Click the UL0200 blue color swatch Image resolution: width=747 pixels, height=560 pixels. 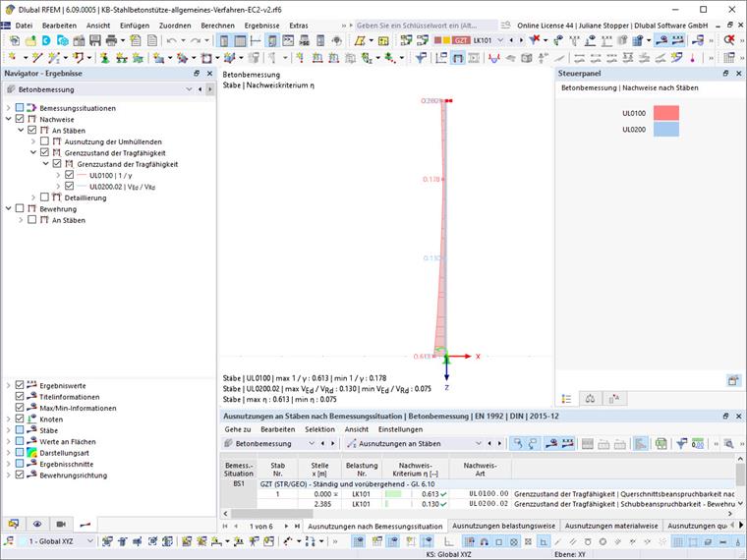[x=666, y=129]
